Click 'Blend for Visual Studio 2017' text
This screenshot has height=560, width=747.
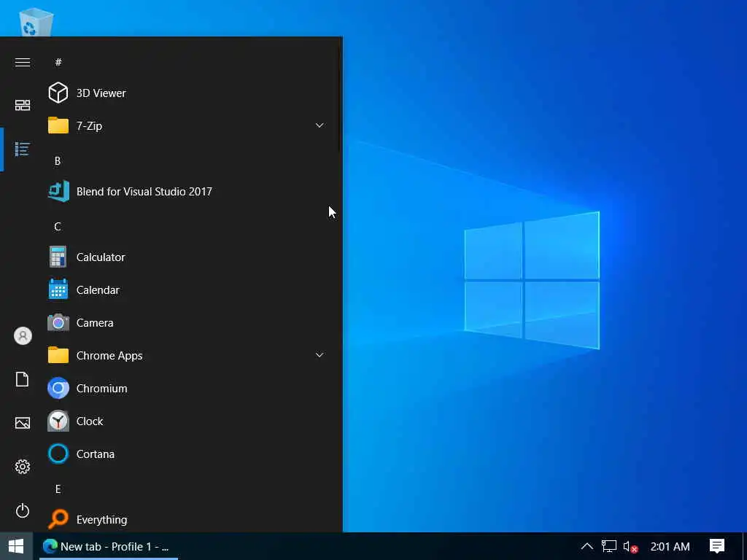pos(144,192)
